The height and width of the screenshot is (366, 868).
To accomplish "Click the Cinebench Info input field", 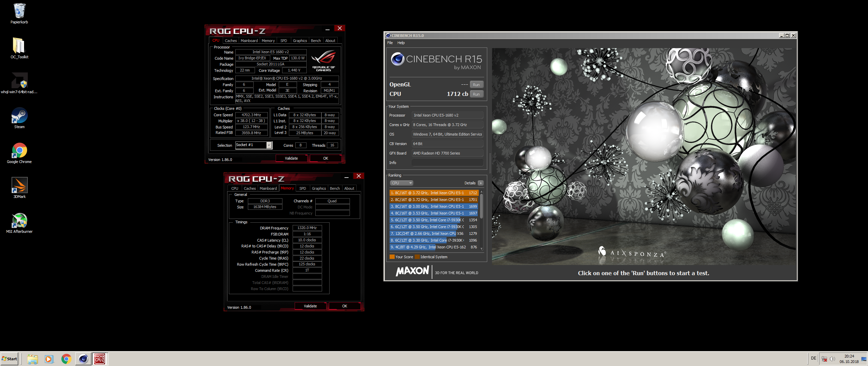I will click(447, 163).
